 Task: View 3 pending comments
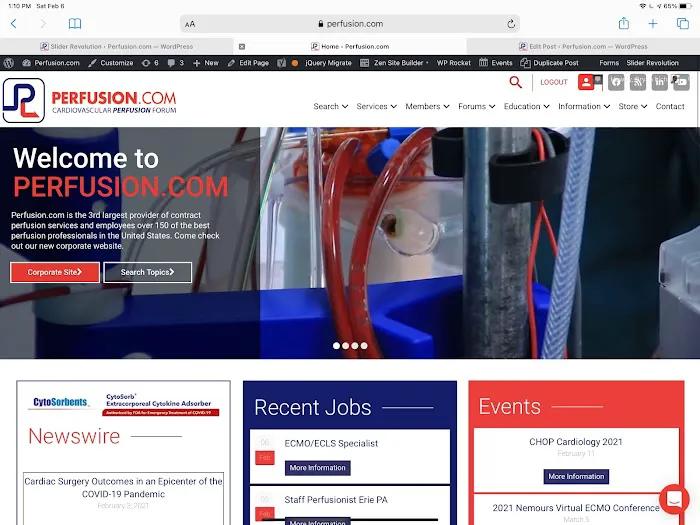(175, 63)
